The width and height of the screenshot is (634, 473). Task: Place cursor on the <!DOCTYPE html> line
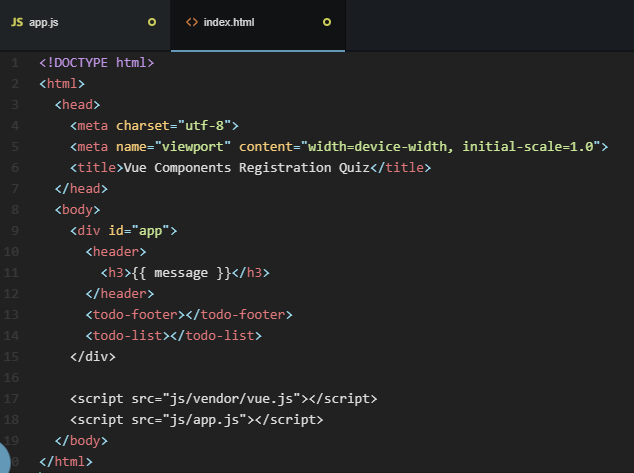click(97, 63)
